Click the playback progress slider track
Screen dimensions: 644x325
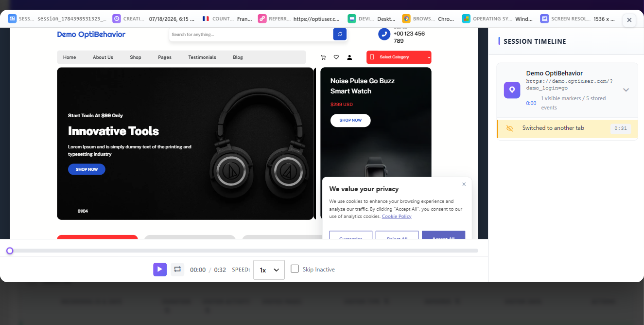[244, 251]
